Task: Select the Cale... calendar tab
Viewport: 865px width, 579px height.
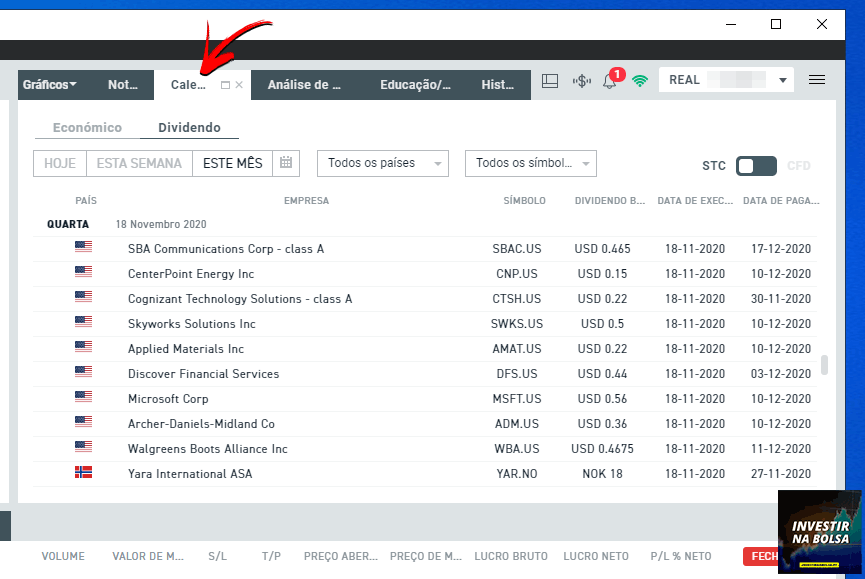Action: (x=188, y=85)
